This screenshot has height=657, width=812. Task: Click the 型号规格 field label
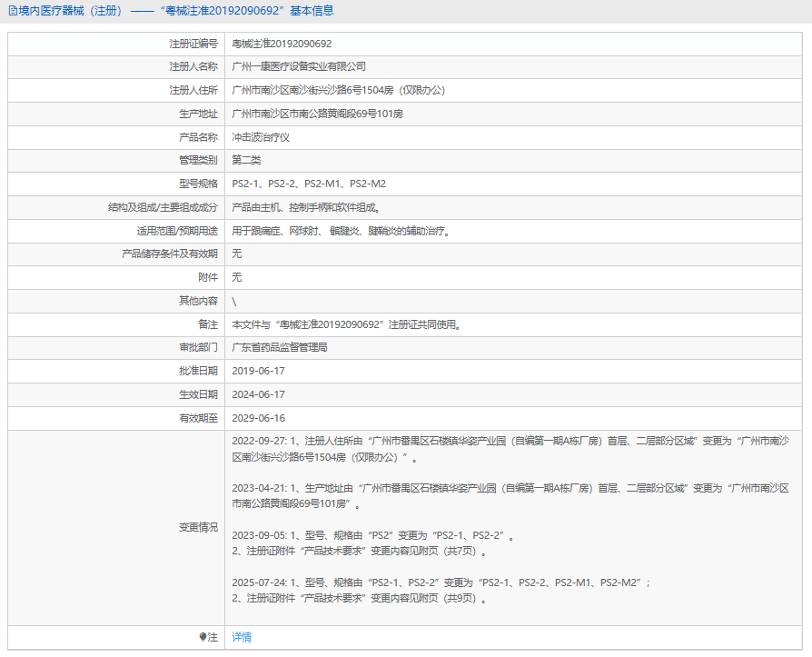point(198,184)
